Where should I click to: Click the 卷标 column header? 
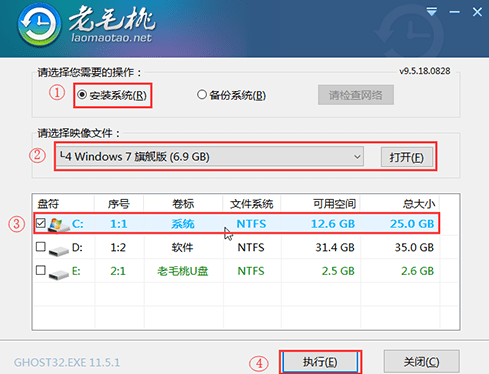click(x=183, y=203)
